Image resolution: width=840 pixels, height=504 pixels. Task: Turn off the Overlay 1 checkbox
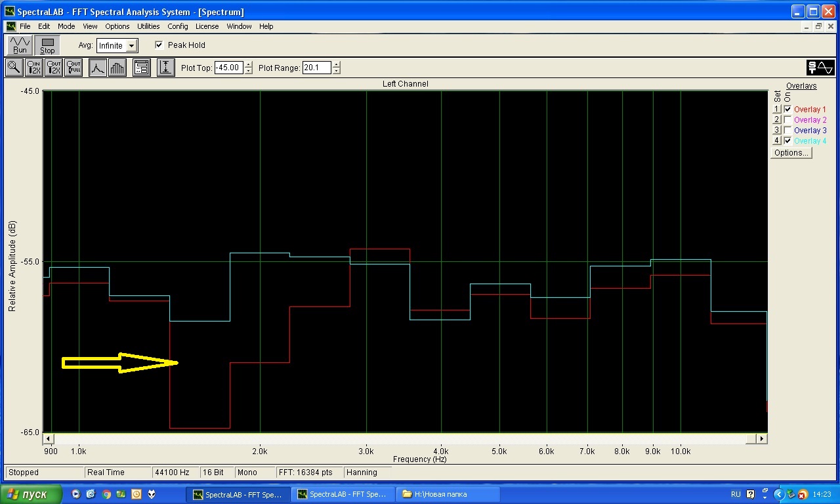coord(787,110)
